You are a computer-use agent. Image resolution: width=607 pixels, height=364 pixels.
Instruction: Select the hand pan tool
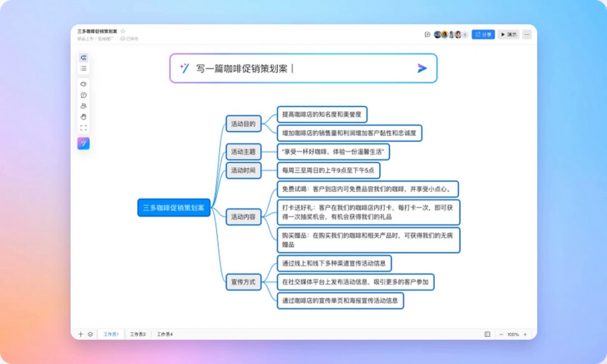(83, 117)
